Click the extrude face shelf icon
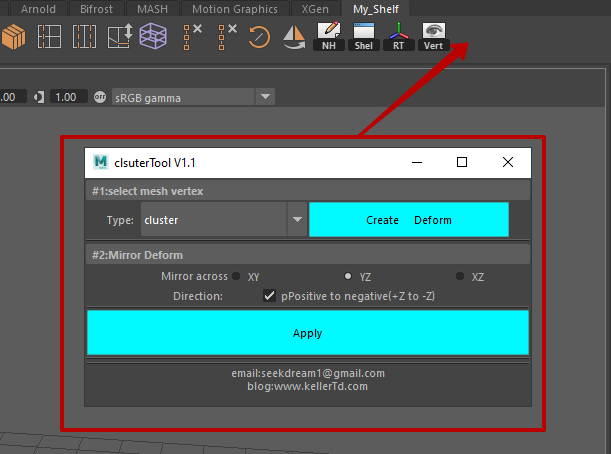Image resolution: width=611 pixels, height=454 pixels. pyautogui.click(x=120, y=36)
